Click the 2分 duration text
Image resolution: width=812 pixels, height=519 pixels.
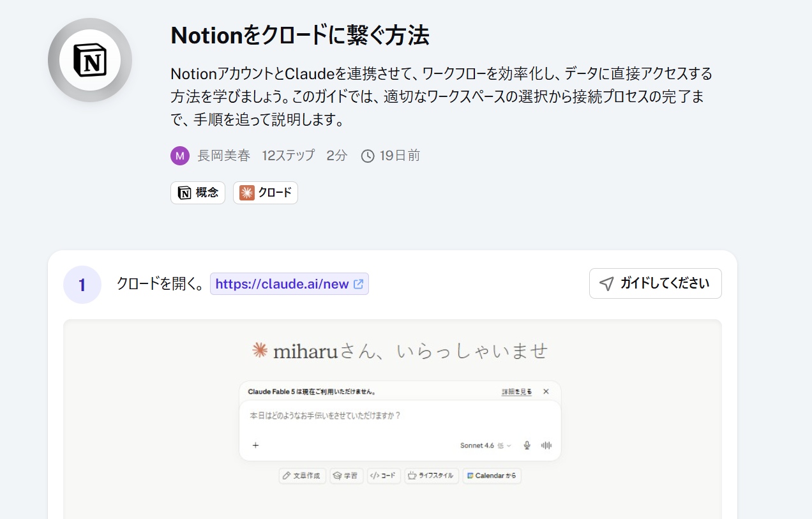(x=337, y=156)
